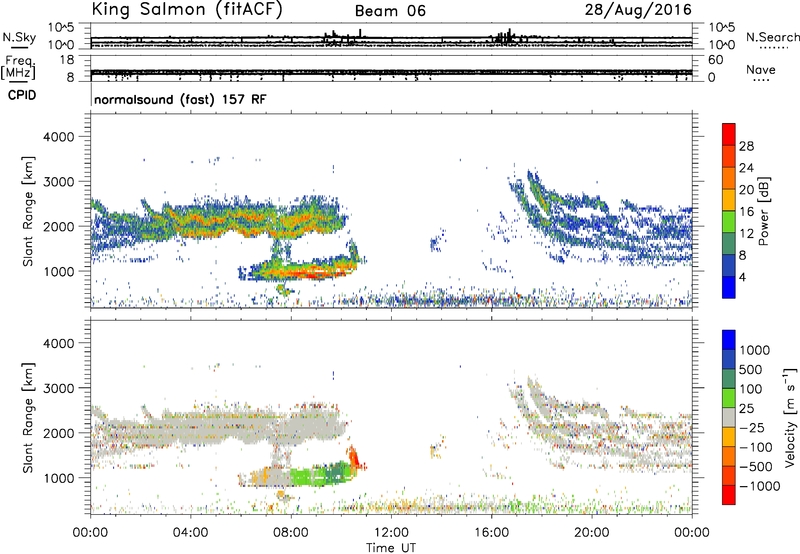Click the blue bottom of power color bar
The width and height of the screenshot is (800, 554).
coord(729,287)
